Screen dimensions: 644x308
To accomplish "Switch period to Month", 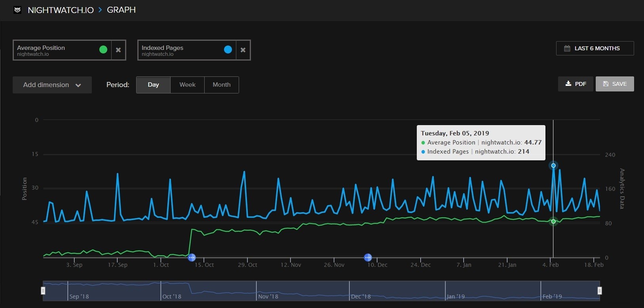I will pos(221,85).
